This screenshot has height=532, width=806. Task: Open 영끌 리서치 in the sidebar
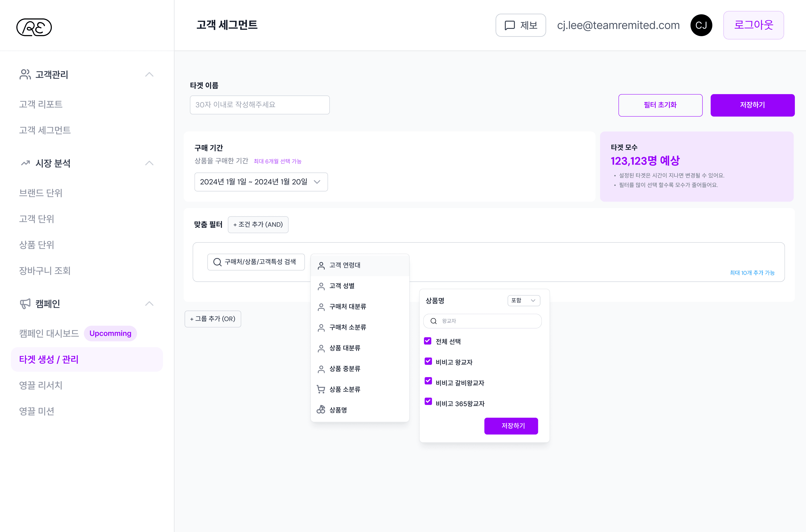click(x=41, y=385)
